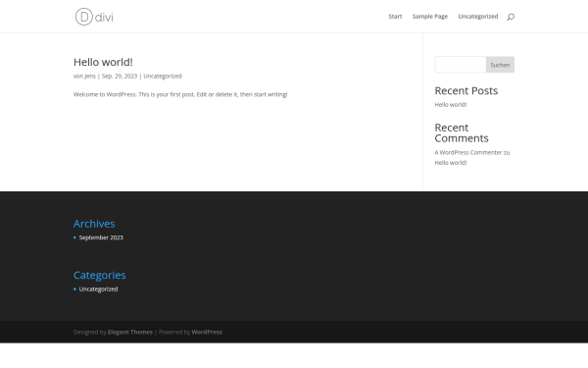This screenshot has height=368, width=588.
Task: Open the header search magnifier icon
Action: tap(511, 17)
